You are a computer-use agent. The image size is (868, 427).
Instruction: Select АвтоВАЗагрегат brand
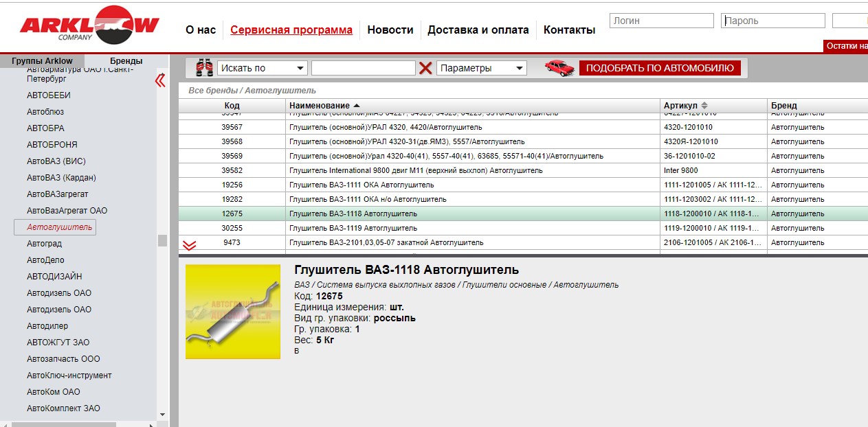[x=58, y=194]
